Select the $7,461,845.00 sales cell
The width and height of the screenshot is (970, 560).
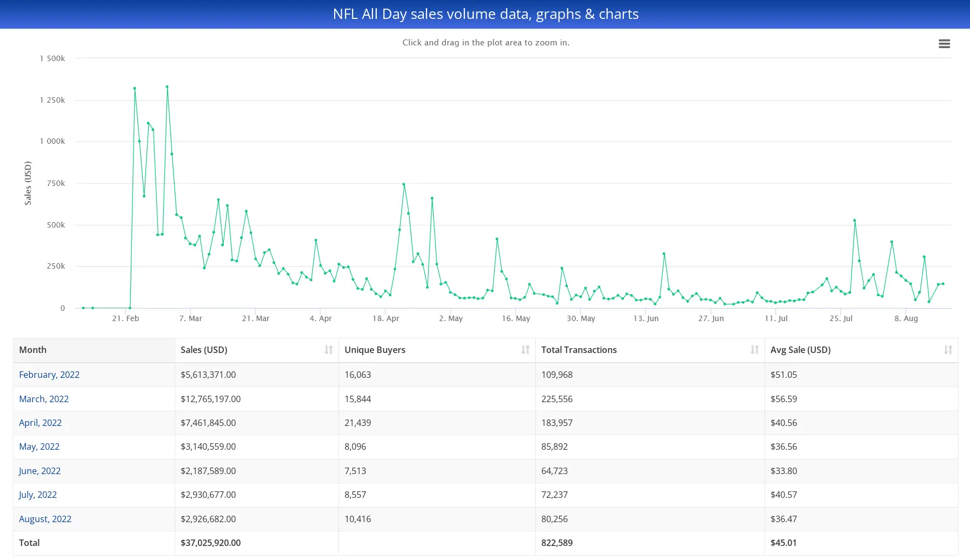pos(257,423)
